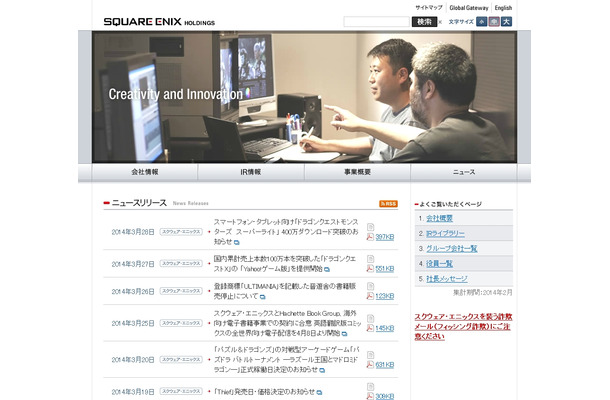This screenshot has width=610, height=400.
Task: Click the new-window icon after Hachette headline
Action: point(344,334)
